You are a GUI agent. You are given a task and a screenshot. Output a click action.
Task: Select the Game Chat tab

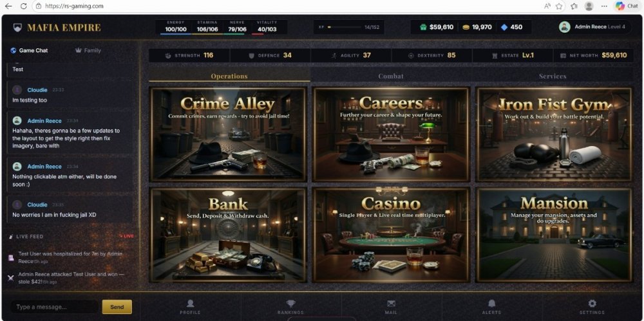coord(29,50)
